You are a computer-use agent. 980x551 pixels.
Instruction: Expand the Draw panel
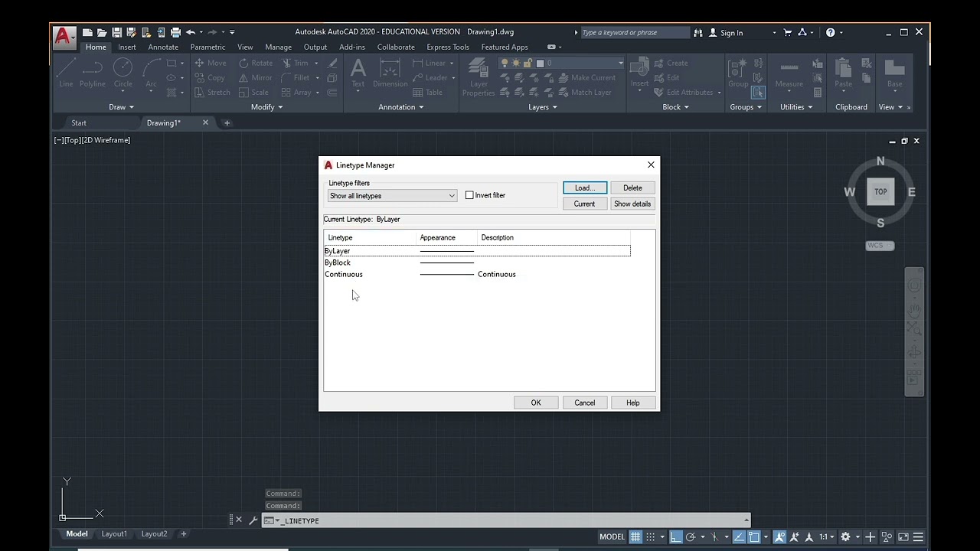coord(121,107)
